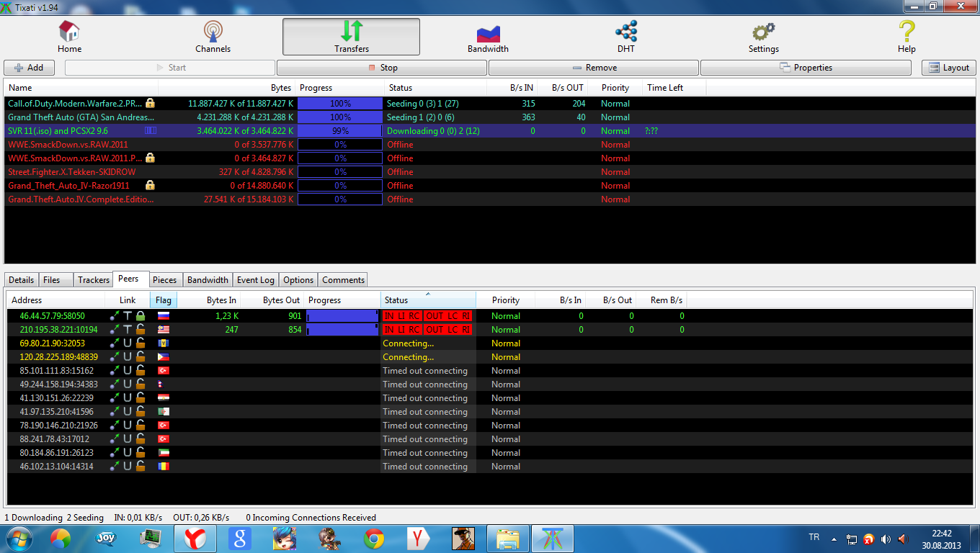Click the Algeria flag for peer 41.97.135.210

[163, 411]
